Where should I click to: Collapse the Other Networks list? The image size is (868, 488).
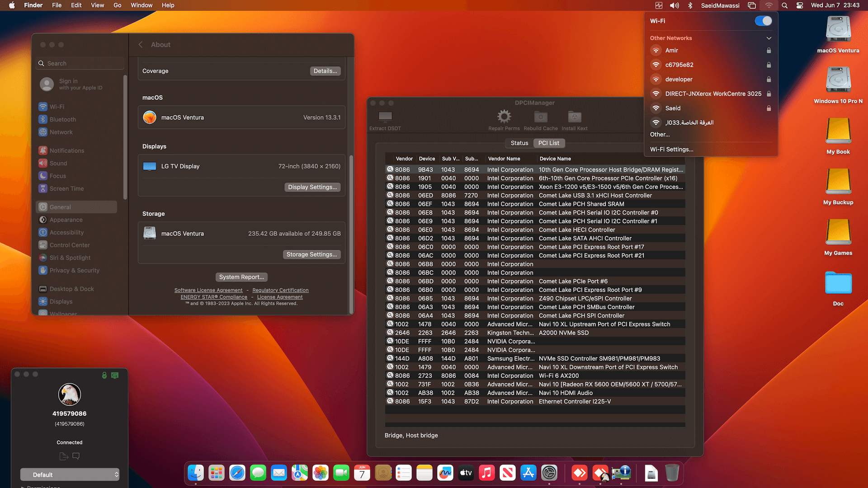pos(769,38)
